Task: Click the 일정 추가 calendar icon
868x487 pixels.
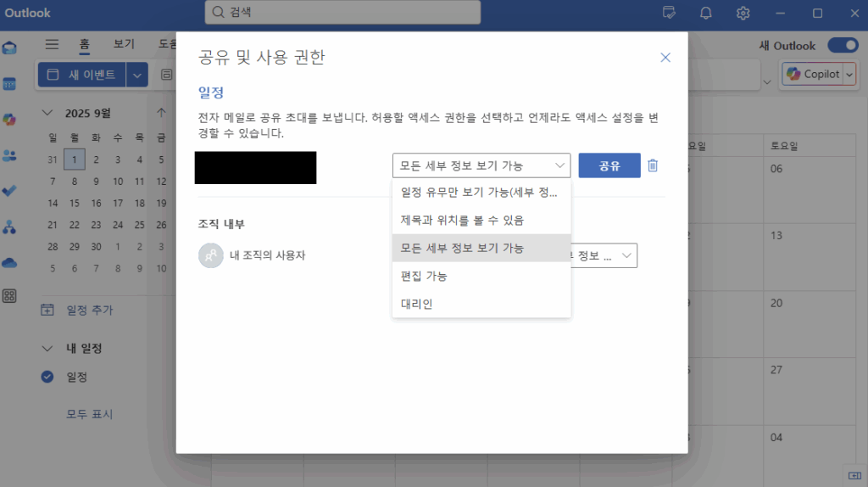Action: (47, 311)
